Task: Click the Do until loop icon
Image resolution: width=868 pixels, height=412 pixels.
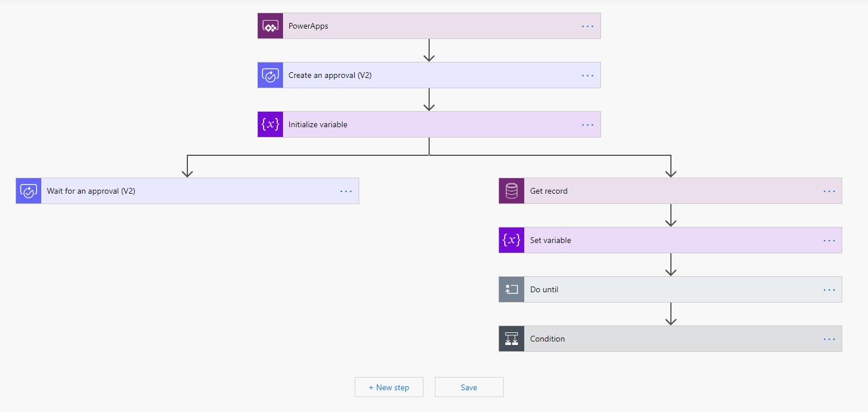Action: (512, 289)
